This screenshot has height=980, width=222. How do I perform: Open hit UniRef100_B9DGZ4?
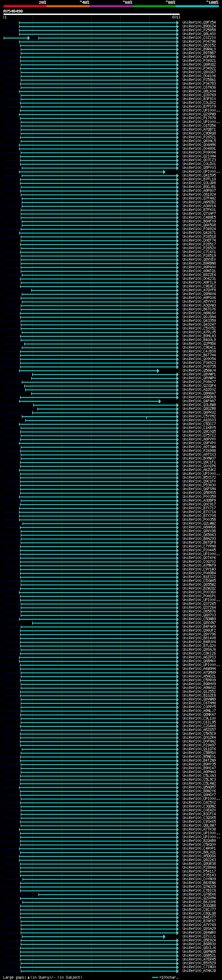(x=199, y=27)
